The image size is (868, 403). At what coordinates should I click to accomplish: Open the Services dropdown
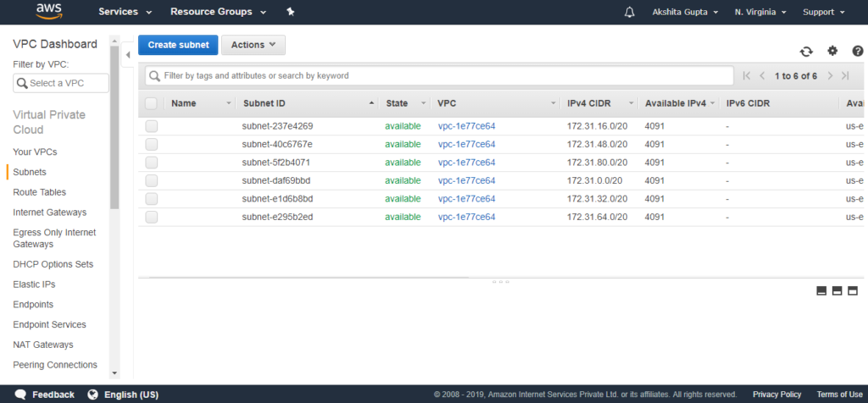(125, 12)
